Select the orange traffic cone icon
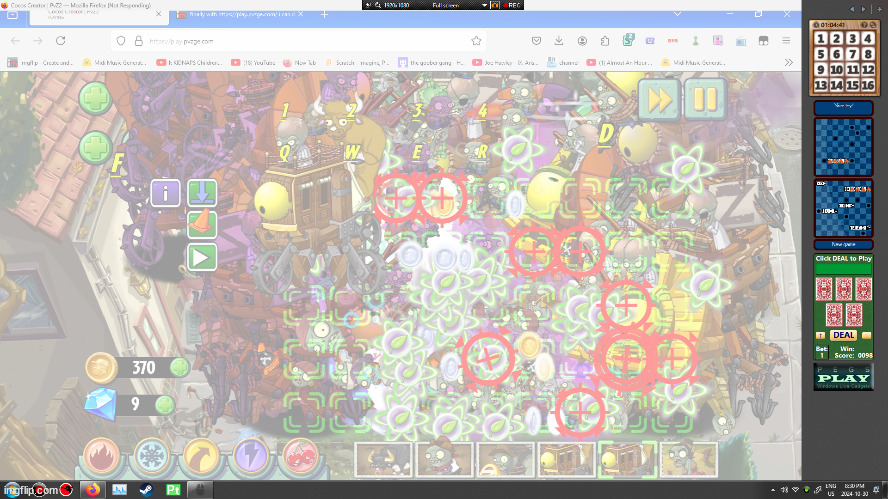 202,224
